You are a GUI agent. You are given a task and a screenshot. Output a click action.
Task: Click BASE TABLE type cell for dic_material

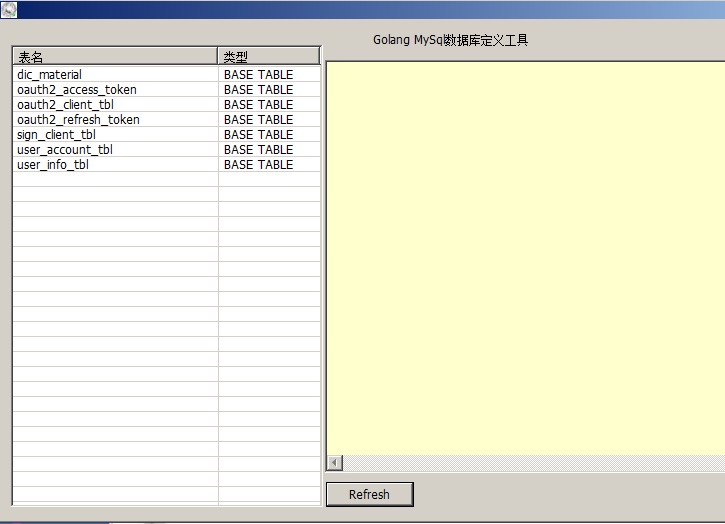pos(258,75)
